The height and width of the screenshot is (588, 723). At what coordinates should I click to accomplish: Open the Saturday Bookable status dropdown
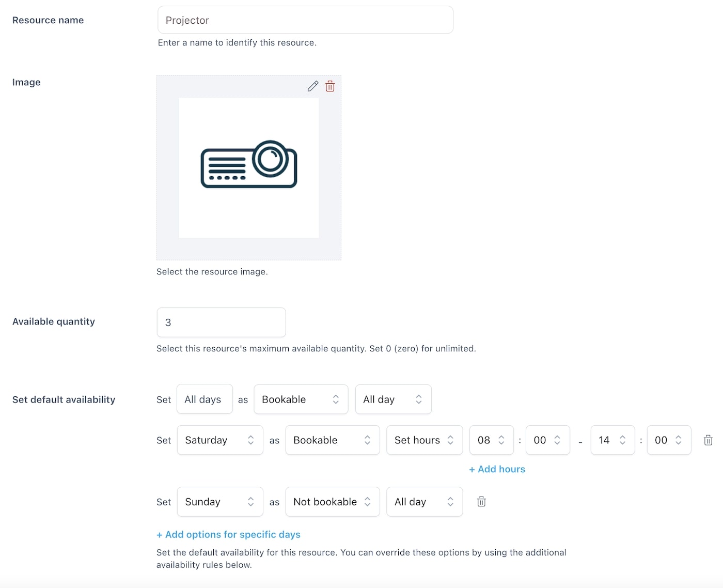point(333,440)
